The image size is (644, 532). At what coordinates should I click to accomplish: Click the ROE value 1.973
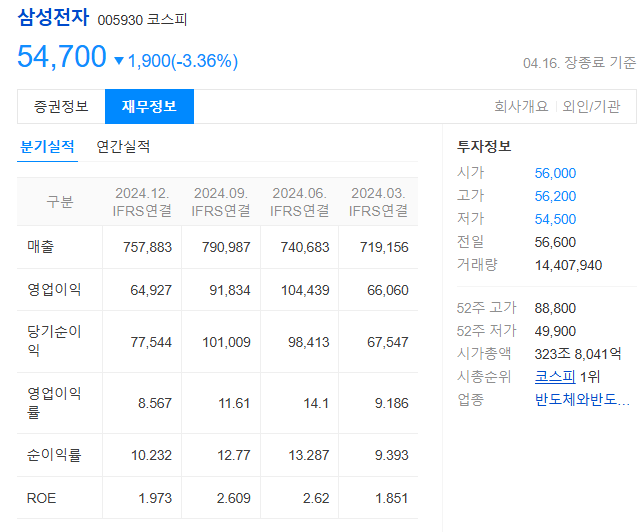click(x=155, y=498)
